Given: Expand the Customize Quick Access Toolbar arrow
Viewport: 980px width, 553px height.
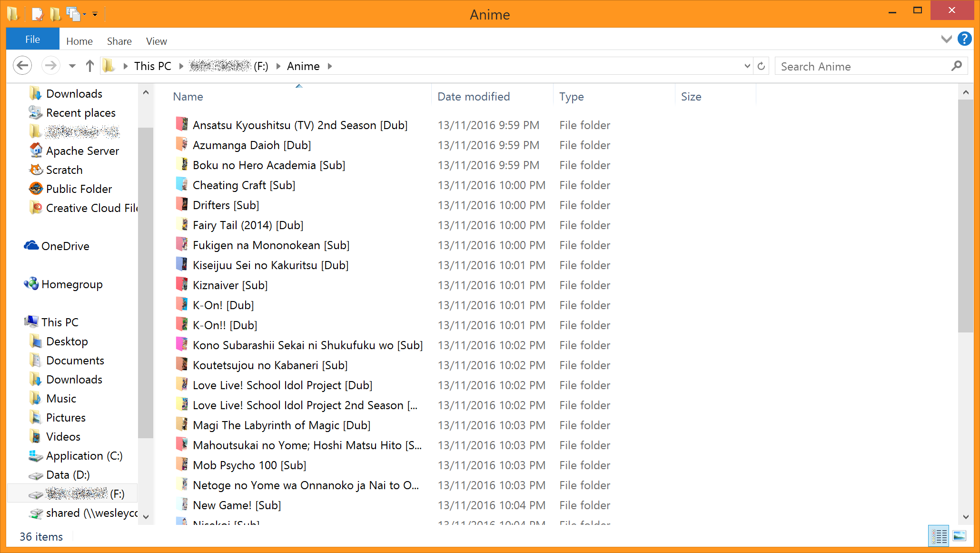Looking at the screenshot, I should point(95,14).
